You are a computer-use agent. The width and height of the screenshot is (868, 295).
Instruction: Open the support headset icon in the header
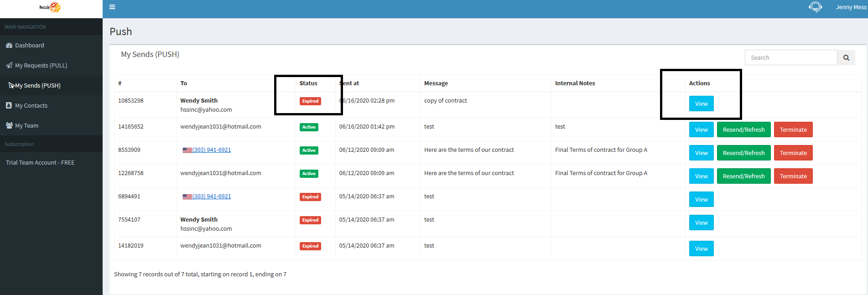click(x=815, y=7)
